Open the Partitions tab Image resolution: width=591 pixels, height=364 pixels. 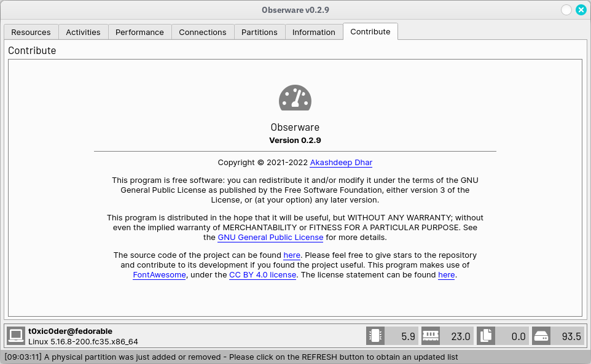[259, 32]
